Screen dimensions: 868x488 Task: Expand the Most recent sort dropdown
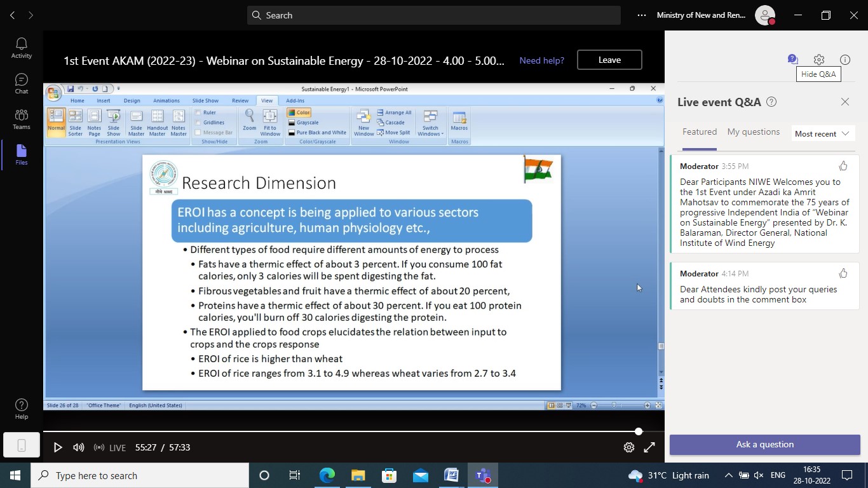822,133
